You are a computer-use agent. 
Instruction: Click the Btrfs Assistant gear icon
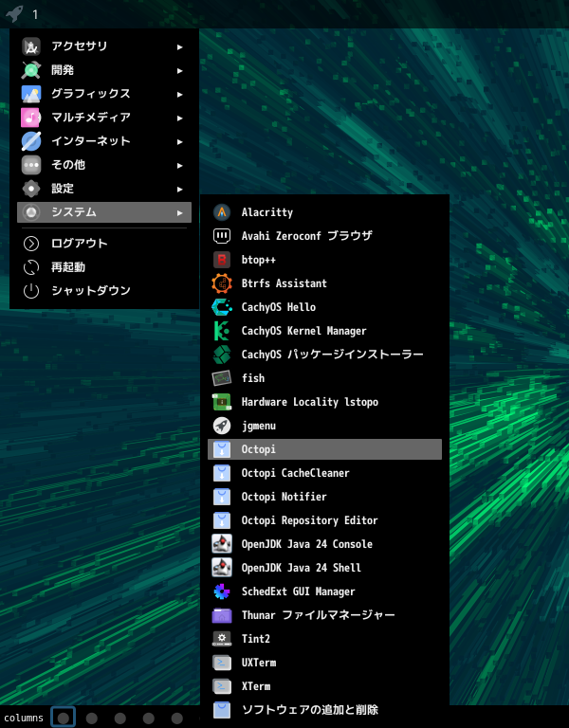click(x=222, y=283)
